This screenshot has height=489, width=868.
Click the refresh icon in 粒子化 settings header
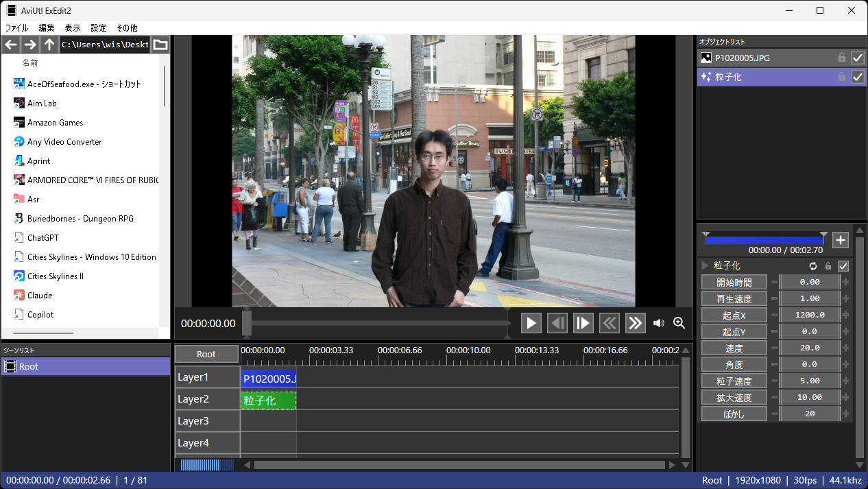pyautogui.click(x=813, y=266)
